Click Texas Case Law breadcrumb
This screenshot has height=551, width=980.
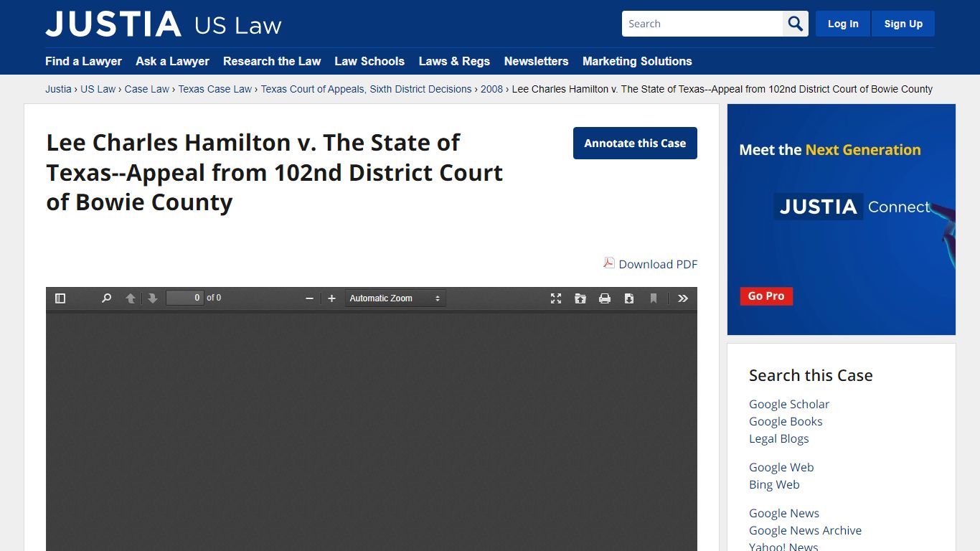(x=215, y=89)
